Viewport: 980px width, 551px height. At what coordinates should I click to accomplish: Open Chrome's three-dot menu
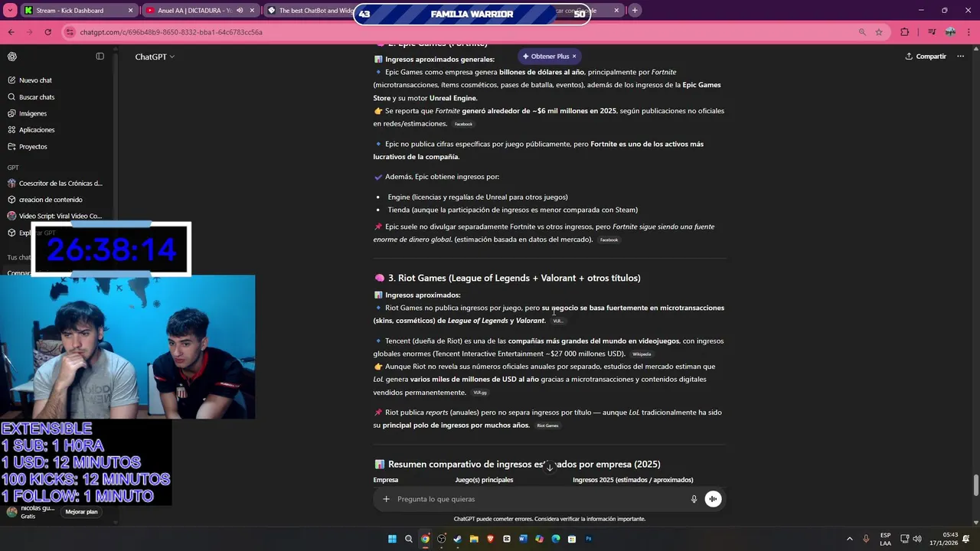tap(968, 32)
